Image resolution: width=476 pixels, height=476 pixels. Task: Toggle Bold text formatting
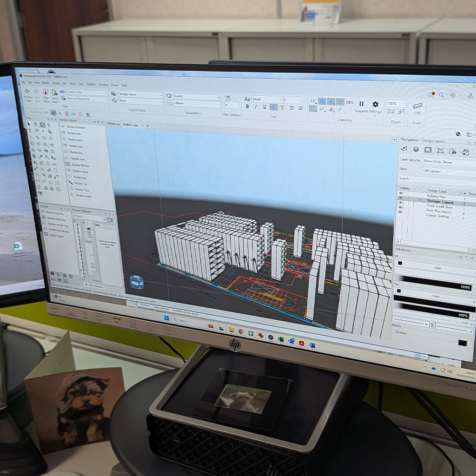(247, 107)
